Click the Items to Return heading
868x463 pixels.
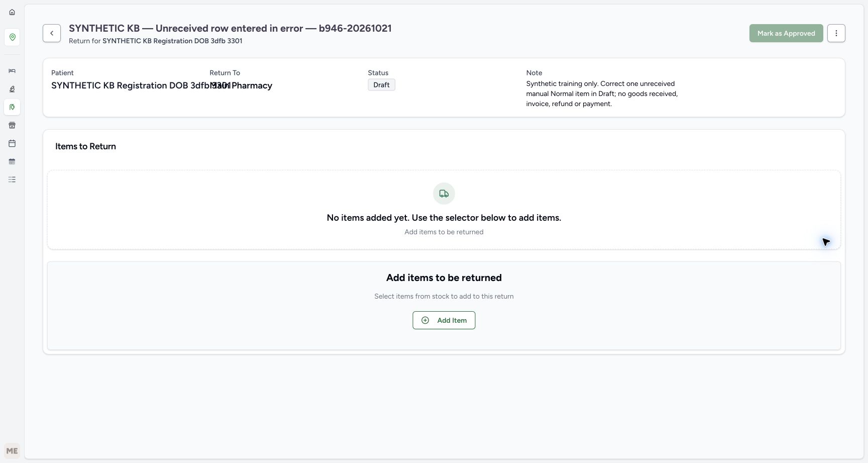click(85, 146)
